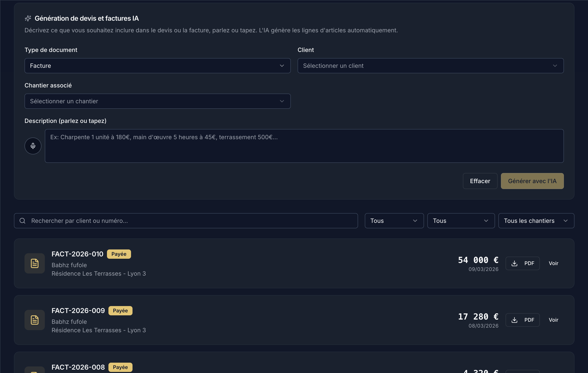This screenshot has width=588, height=373.
Task: Click the client or number search field
Action: (193, 221)
